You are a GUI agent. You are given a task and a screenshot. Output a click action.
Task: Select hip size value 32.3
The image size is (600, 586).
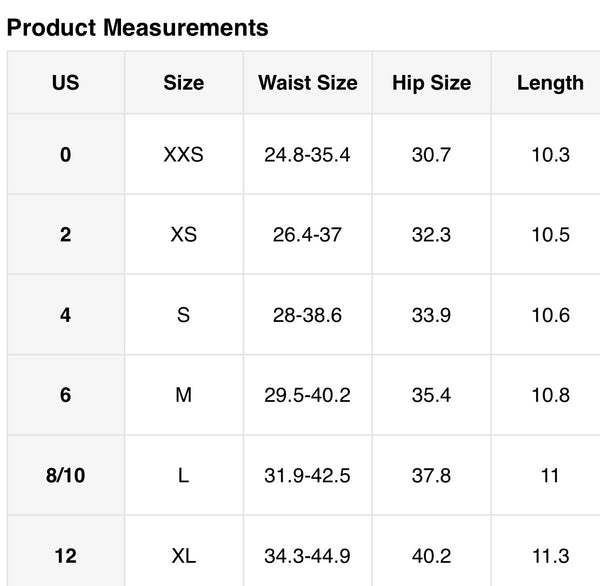tap(431, 235)
